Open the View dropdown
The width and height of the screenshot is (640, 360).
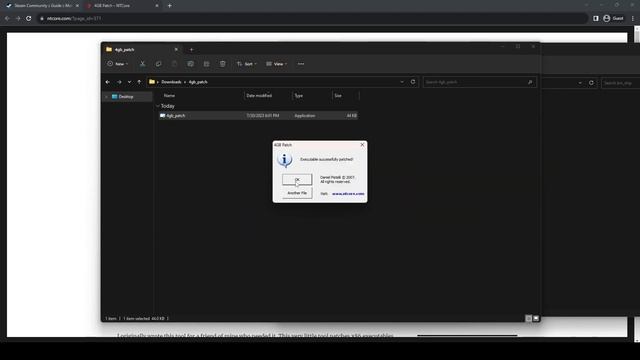pos(276,64)
